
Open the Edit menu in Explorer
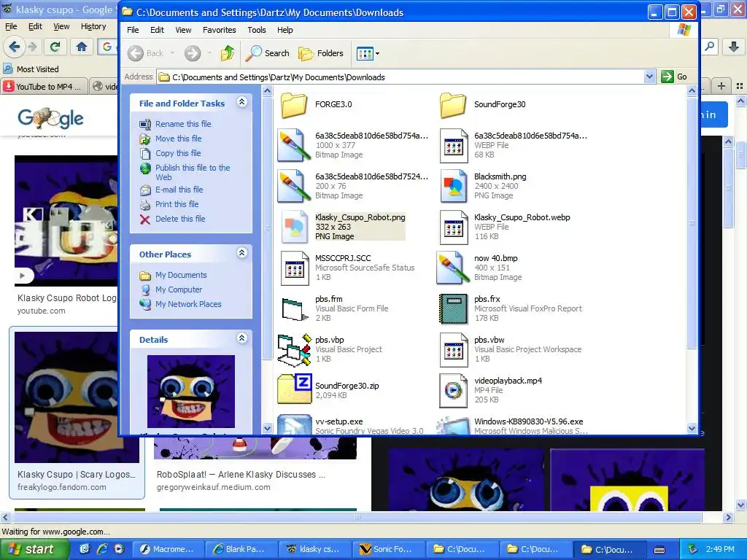pyautogui.click(x=158, y=30)
